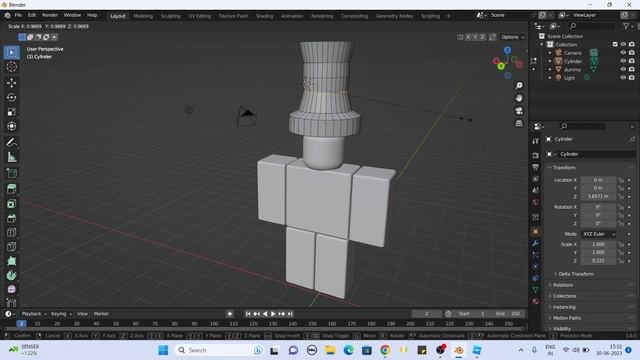Open the viewport Options dropdown

point(513,37)
